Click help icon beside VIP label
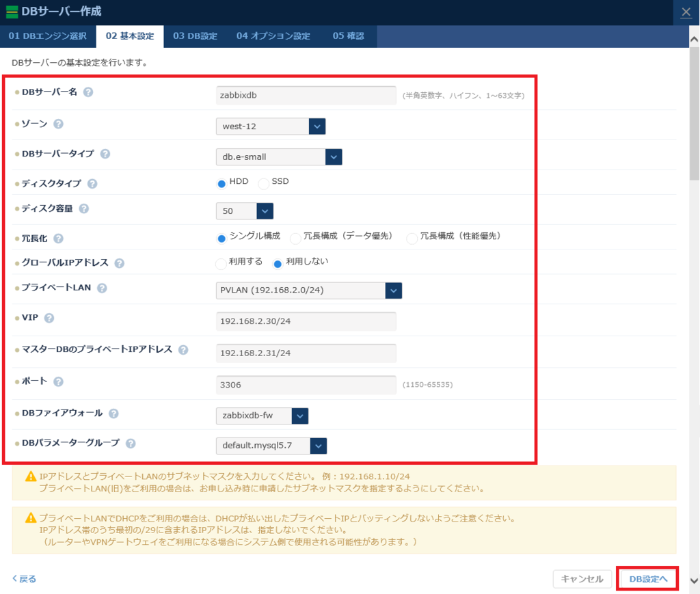Image resolution: width=700 pixels, height=594 pixels. 49,318
